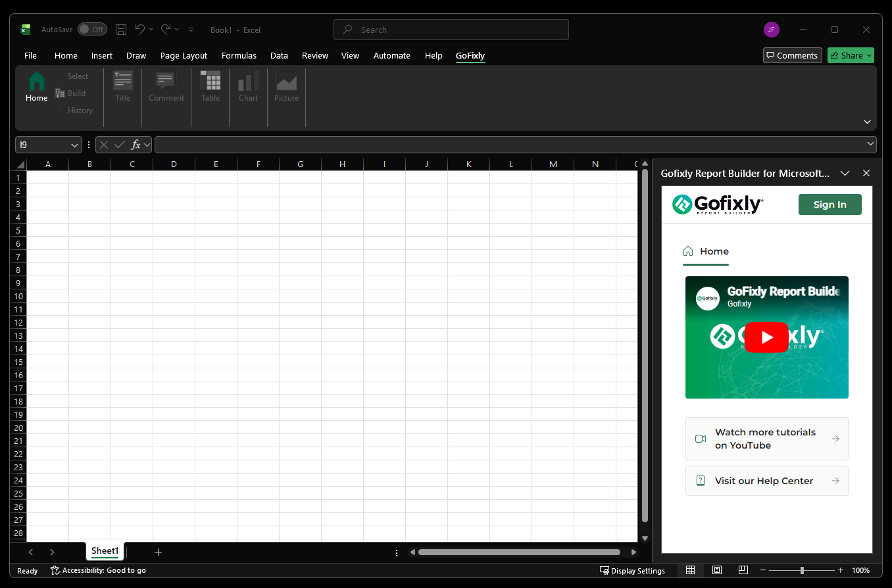The width and height of the screenshot is (892, 588).
Task: Play the GoFixly tutorial video thumbnail
Action: [766, 337]
